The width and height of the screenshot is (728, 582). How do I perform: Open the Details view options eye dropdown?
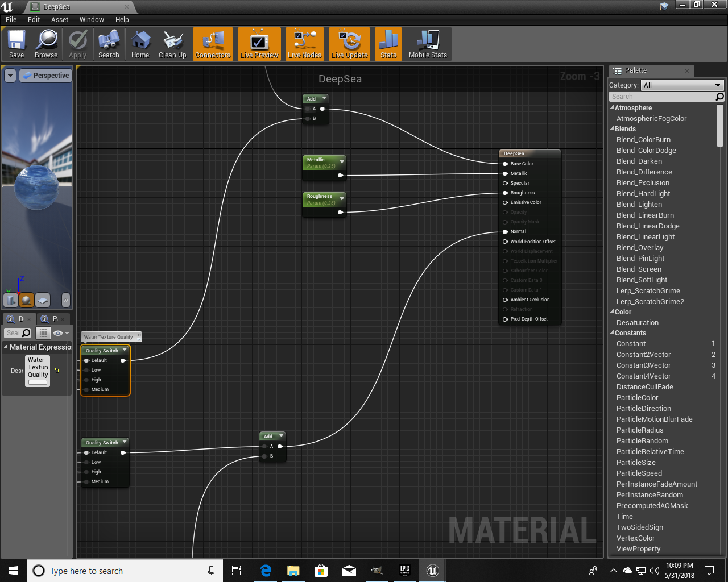[61, 333]
